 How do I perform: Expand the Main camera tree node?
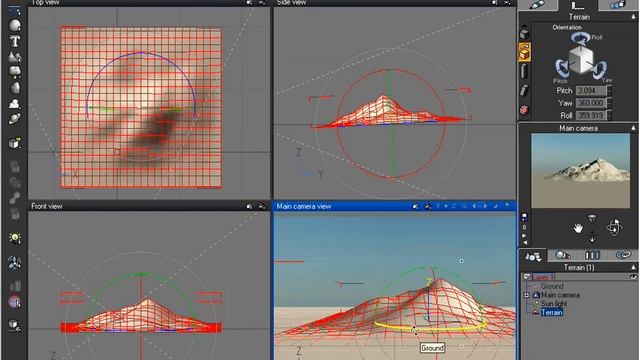527,295
